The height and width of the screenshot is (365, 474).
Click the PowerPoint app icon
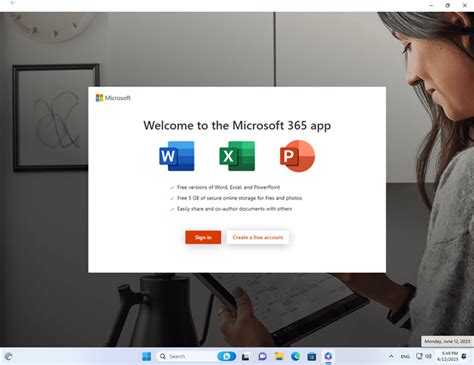[x=297, y=156]
